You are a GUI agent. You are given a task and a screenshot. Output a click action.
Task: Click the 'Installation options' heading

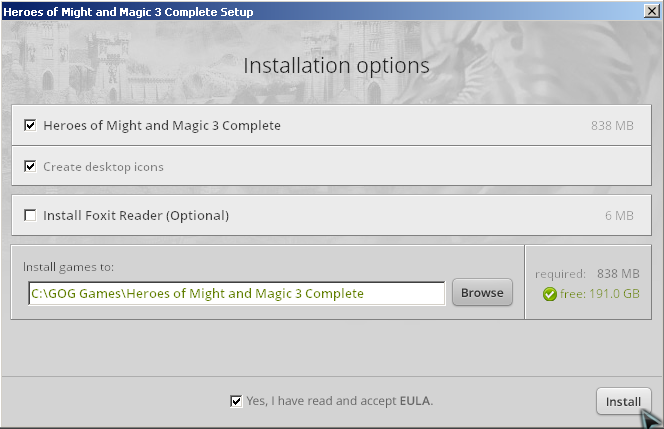[336, 66]
